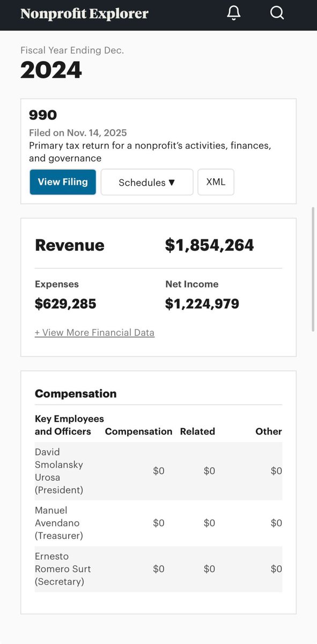The width and height of the screenshot is (317, 644).
Task: Click the 990 form title
Action: [x=43, y=115]
